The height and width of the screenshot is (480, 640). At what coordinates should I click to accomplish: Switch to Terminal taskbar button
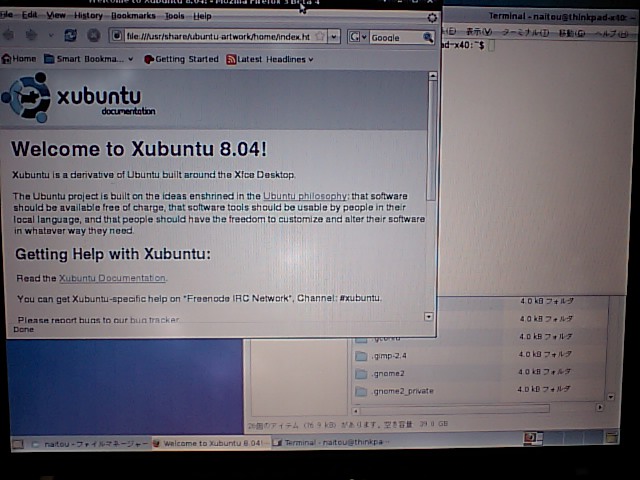[x=331, y=442]
